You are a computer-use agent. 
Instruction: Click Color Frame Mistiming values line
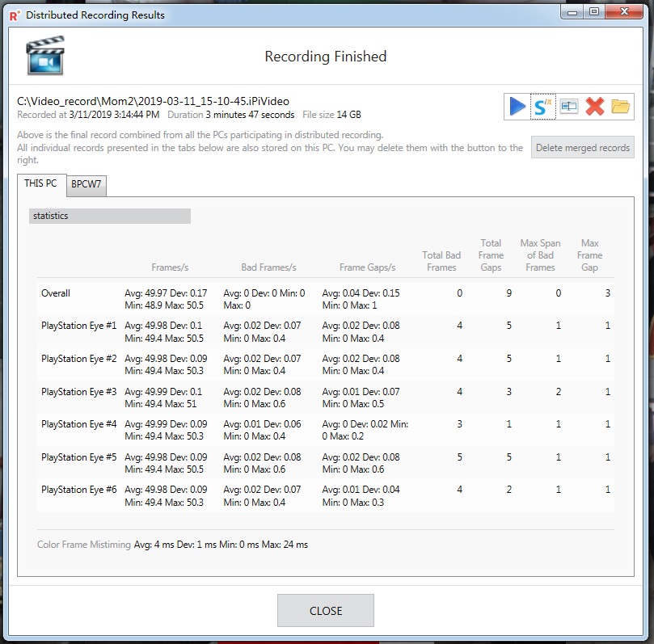[221, 545]
